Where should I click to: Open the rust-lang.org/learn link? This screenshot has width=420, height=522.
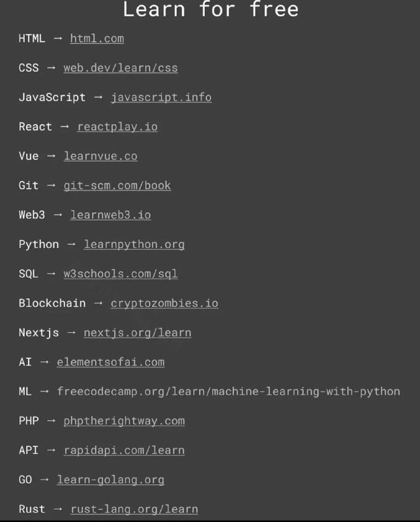134,510
